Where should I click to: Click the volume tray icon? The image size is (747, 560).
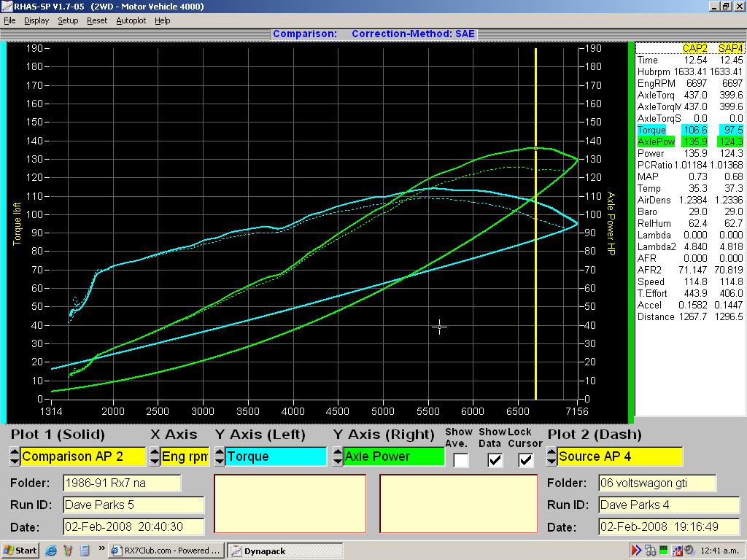pos(690,551)
